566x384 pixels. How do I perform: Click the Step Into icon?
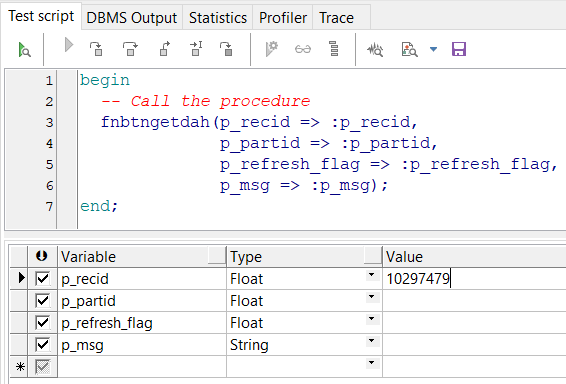tap(96, 49)
